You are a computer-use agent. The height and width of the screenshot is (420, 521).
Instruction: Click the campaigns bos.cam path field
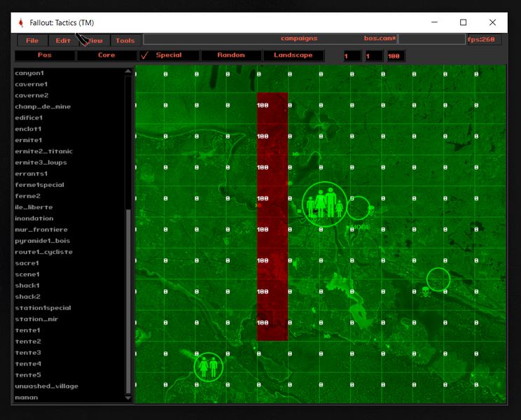tap(270, 38)
